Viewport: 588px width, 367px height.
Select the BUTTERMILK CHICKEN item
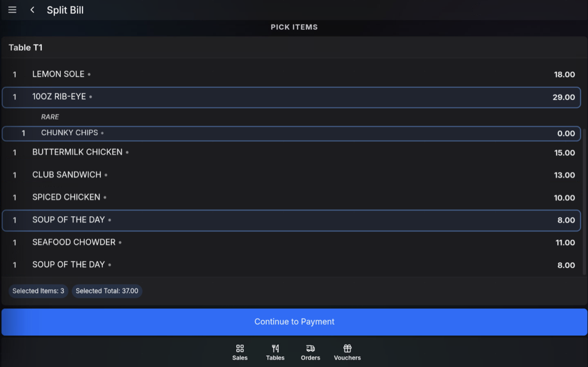292,152
